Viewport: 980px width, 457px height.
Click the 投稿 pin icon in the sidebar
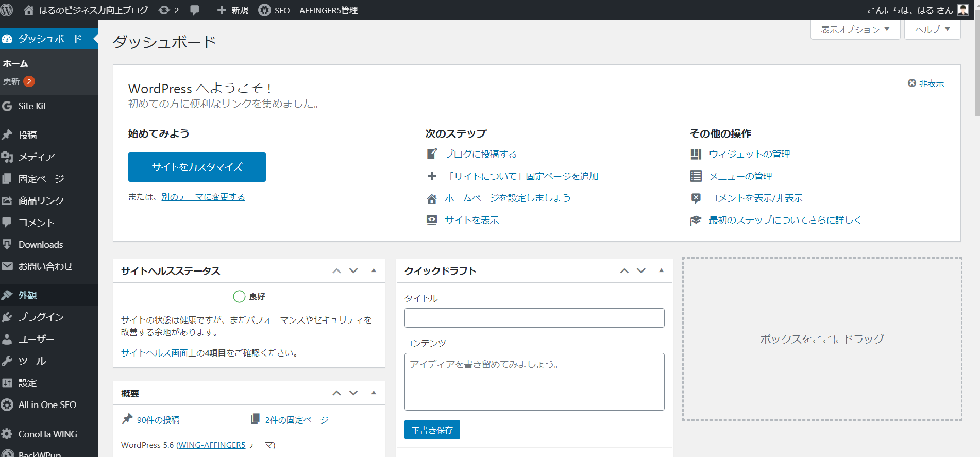(x=7, y=134)
